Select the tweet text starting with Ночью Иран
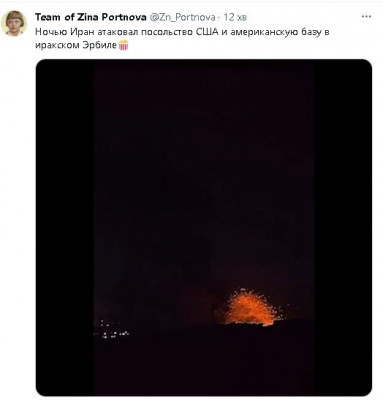 (182, 38)
